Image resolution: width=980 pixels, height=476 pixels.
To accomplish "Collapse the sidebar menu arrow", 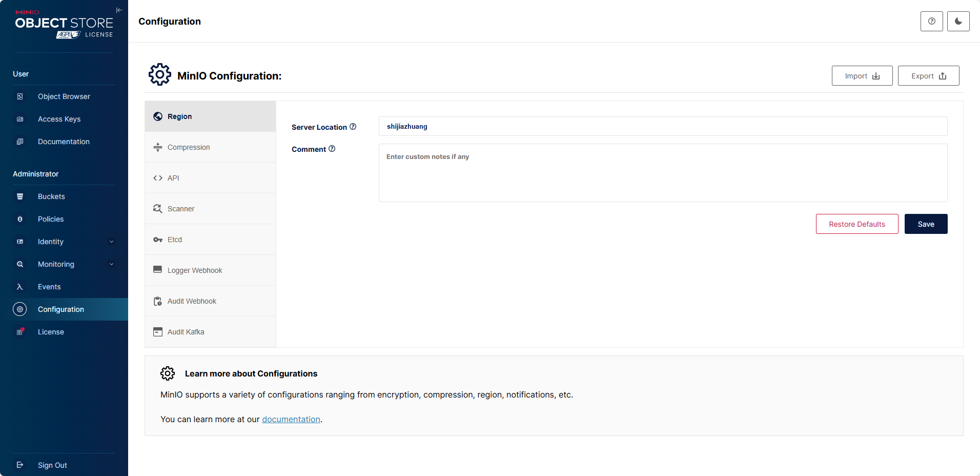I will [x=119, y=10].
